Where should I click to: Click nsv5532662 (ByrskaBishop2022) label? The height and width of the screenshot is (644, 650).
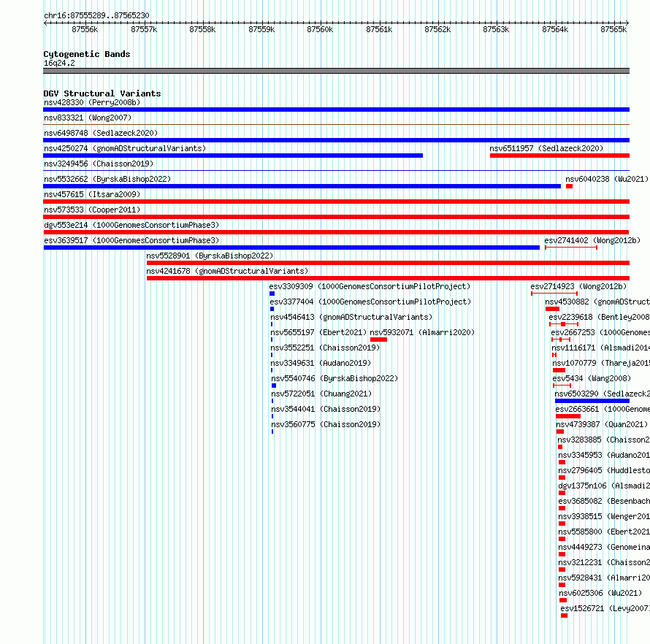(107, 179)
